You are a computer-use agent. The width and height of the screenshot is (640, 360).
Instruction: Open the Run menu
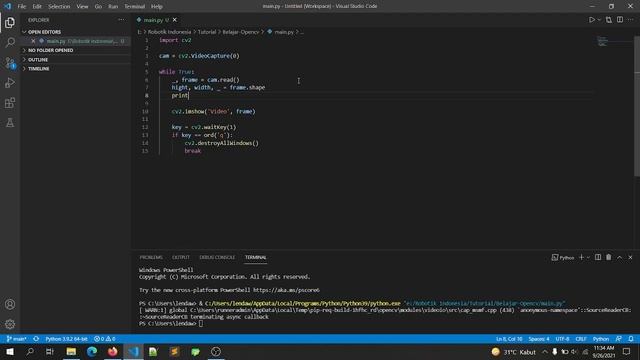point(113,6)
